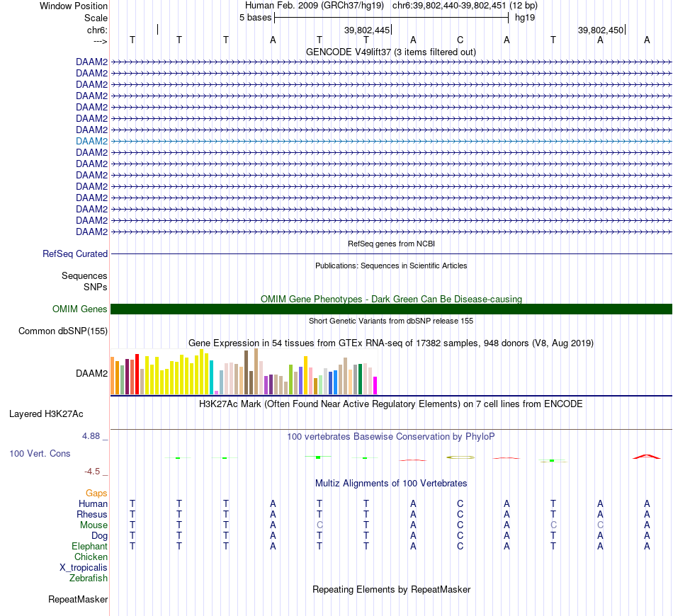The height and width of the screenshot is (616, 673).
Task: Click the olive PhyloP bar above base C
Action: [460, 457]
